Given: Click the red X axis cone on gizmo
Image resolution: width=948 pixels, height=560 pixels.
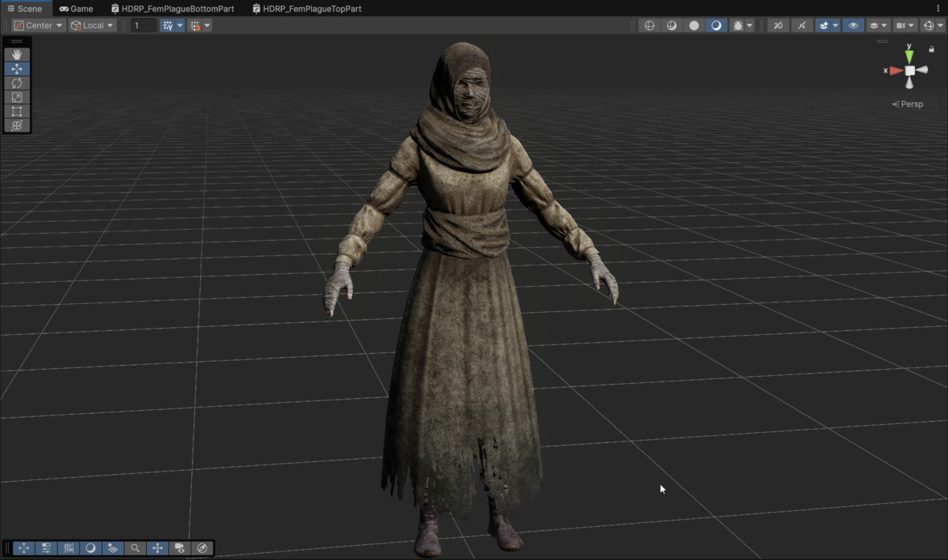Looking at the screenshot, I should pos(896,71).
